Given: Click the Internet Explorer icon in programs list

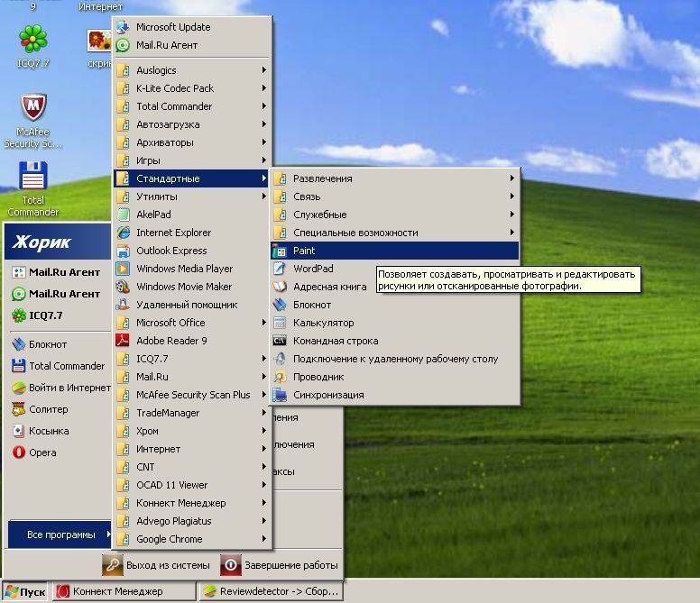Looking at the screenshot, I should (x=123, y=233).
